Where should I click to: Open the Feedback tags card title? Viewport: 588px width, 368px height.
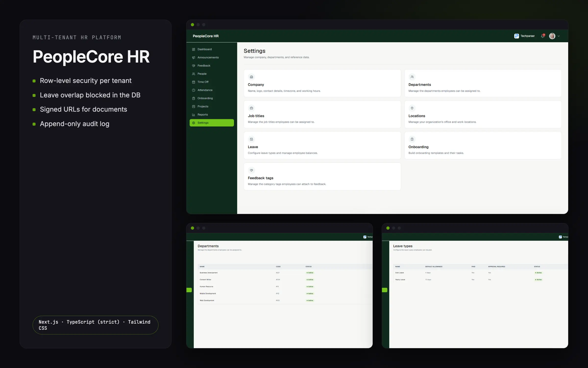click(x=260, y=178)
